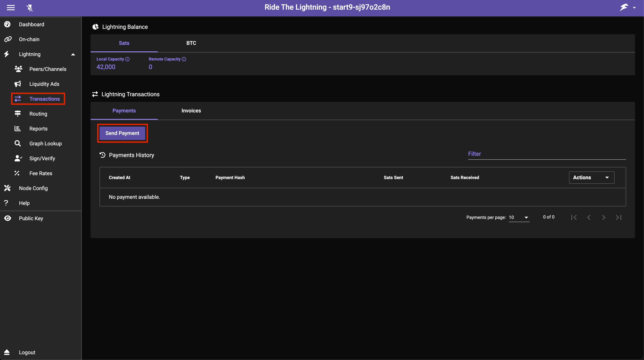Click the Logout option in sidebar
The height and width of the screenshot is (360, 644).
pyautogui.click(x=26, y=352)
